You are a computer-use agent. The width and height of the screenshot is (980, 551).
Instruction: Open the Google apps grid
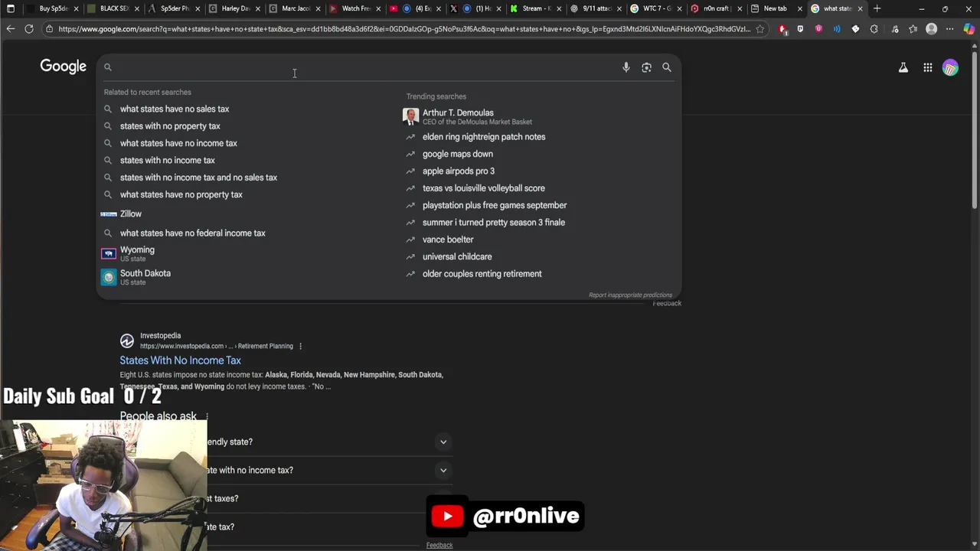(x=927, y=68)
